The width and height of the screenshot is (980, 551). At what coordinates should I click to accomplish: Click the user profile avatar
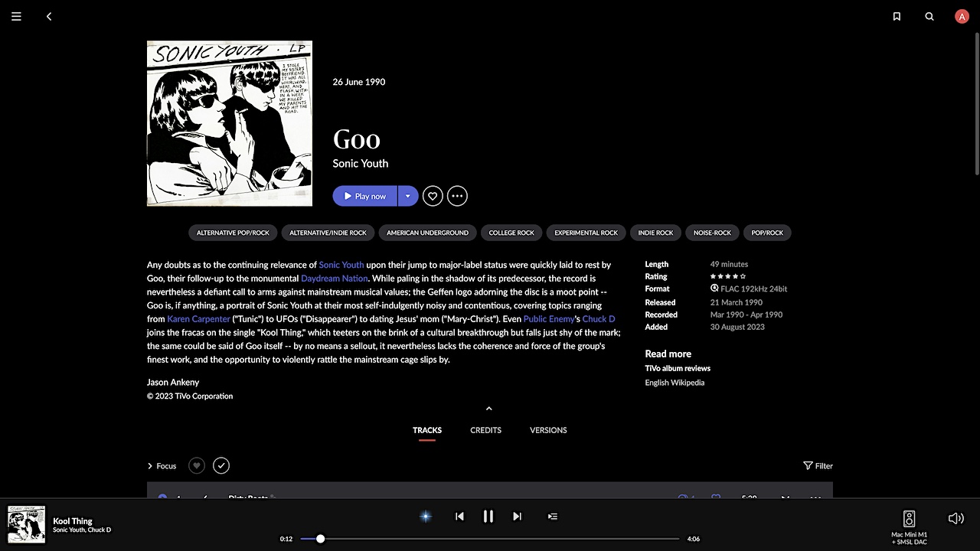[962, 16]
